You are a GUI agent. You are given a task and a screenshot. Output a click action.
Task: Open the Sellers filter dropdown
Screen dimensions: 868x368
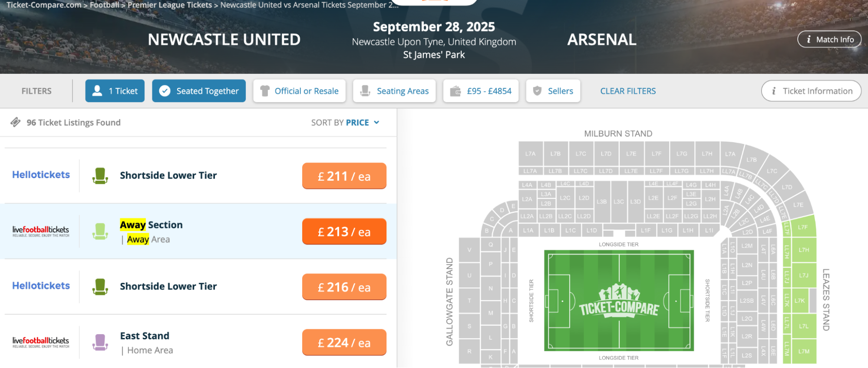[x=553, y=91]
